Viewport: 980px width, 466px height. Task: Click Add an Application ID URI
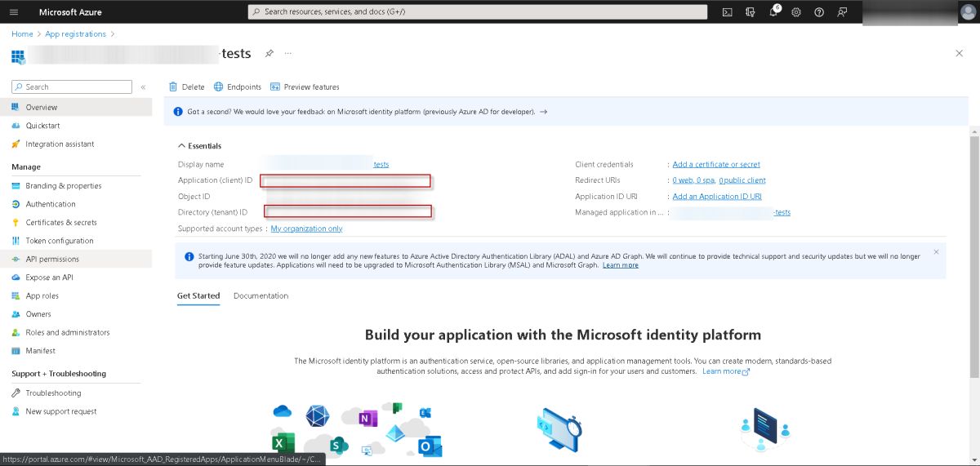click(x=717, y=197)
